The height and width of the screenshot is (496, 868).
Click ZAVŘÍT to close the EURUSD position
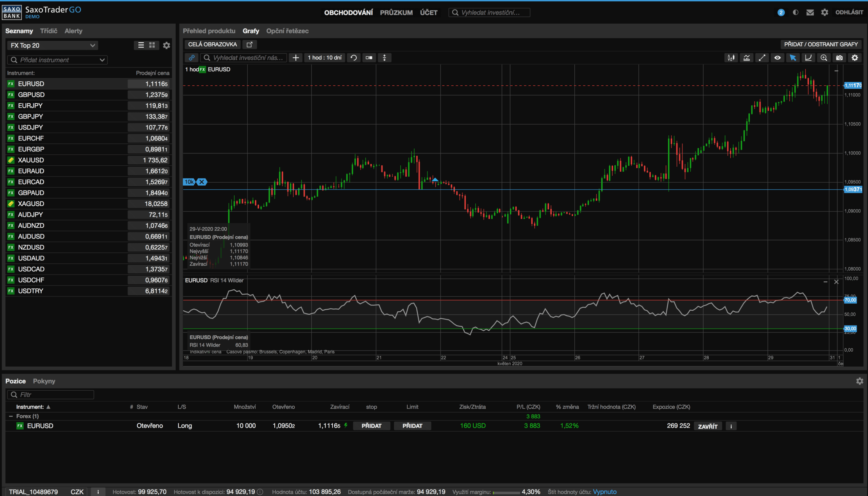pos(707,426)
